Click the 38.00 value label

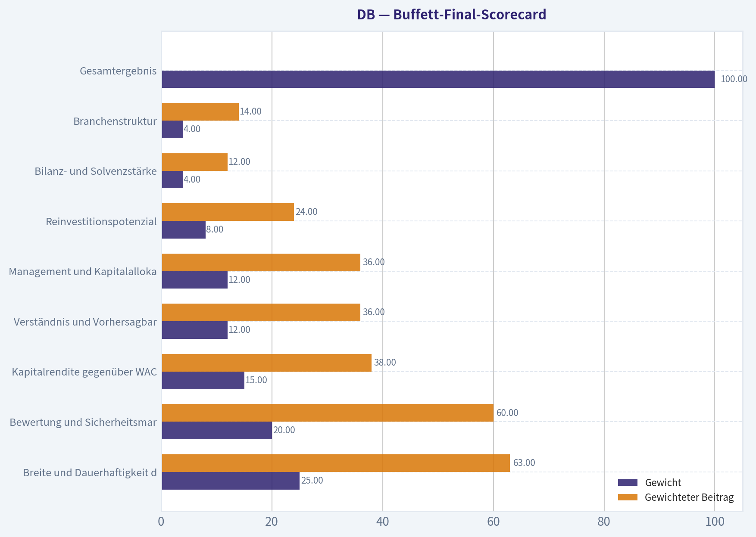click(x=385, y=363)
